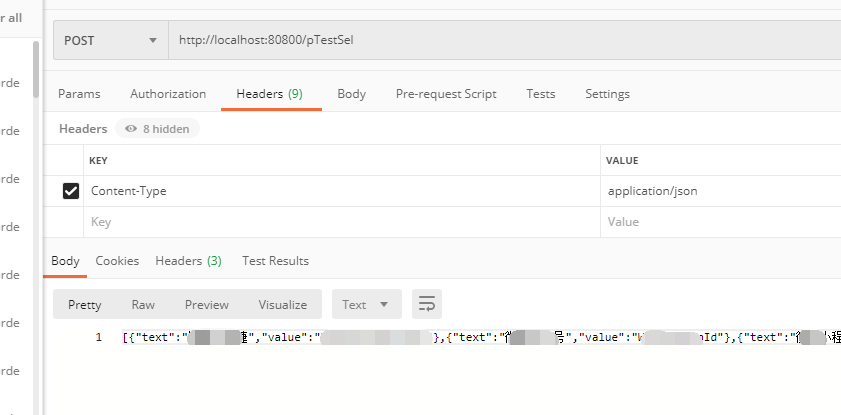The image size is (841, 415).
Task: Click the sidebar vertical scrollbar
Action: (x=36, y=70)
